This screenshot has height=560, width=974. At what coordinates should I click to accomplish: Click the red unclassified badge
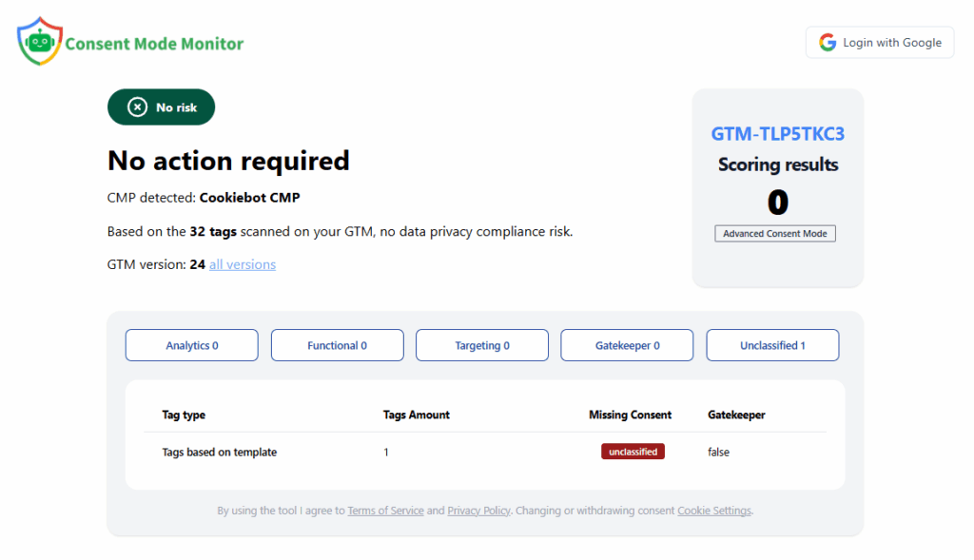[633, 452]
